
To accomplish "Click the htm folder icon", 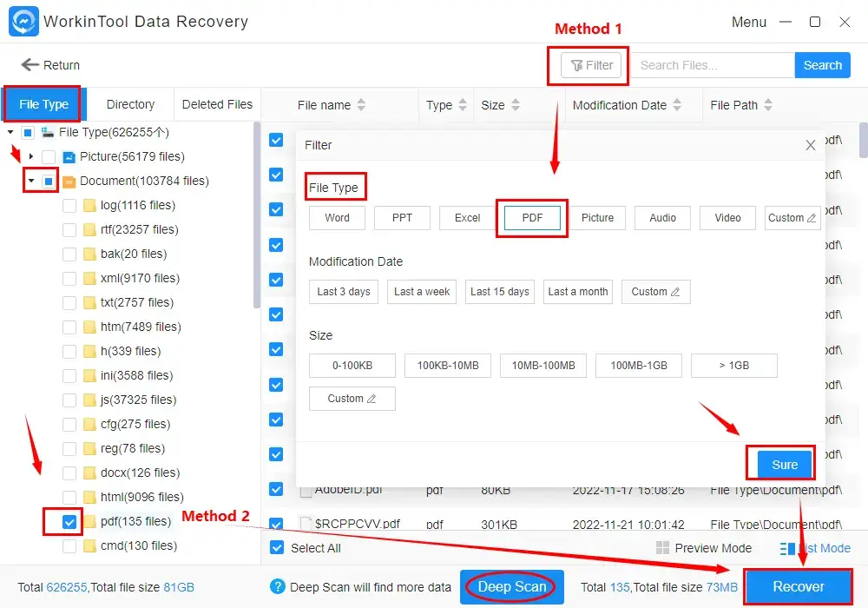I will [x=89, y=327].
